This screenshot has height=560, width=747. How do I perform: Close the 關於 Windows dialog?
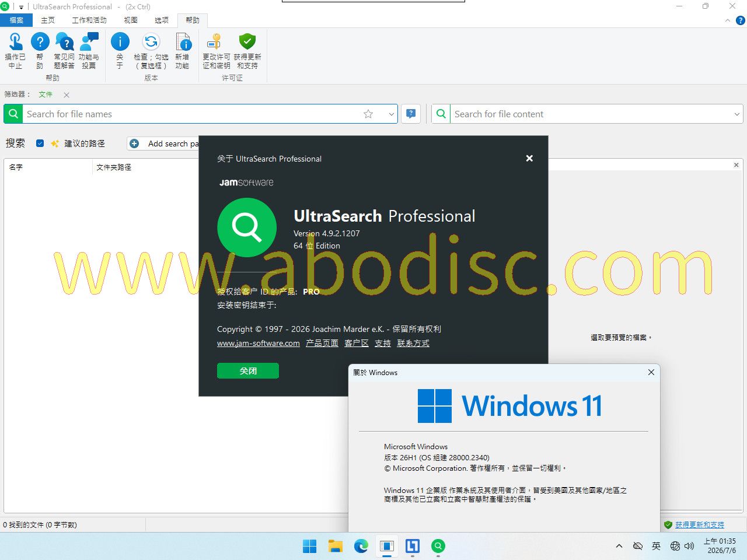pyautogui.click(x=651, y=372)
